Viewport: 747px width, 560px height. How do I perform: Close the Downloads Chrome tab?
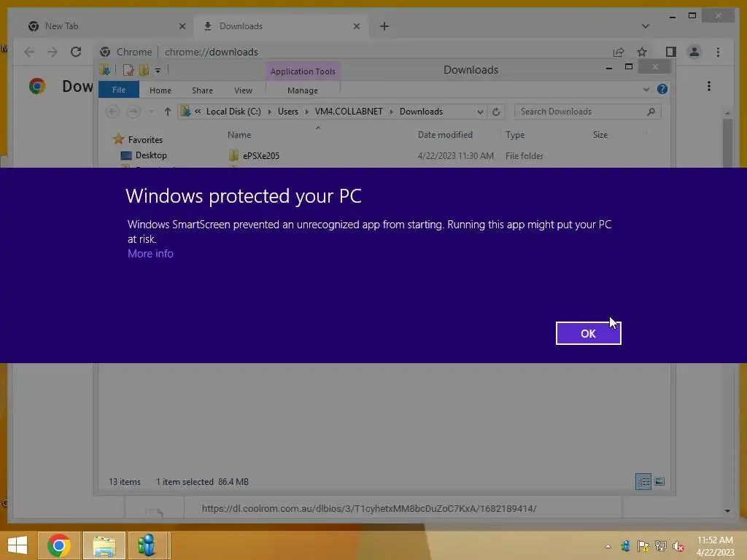356,26
